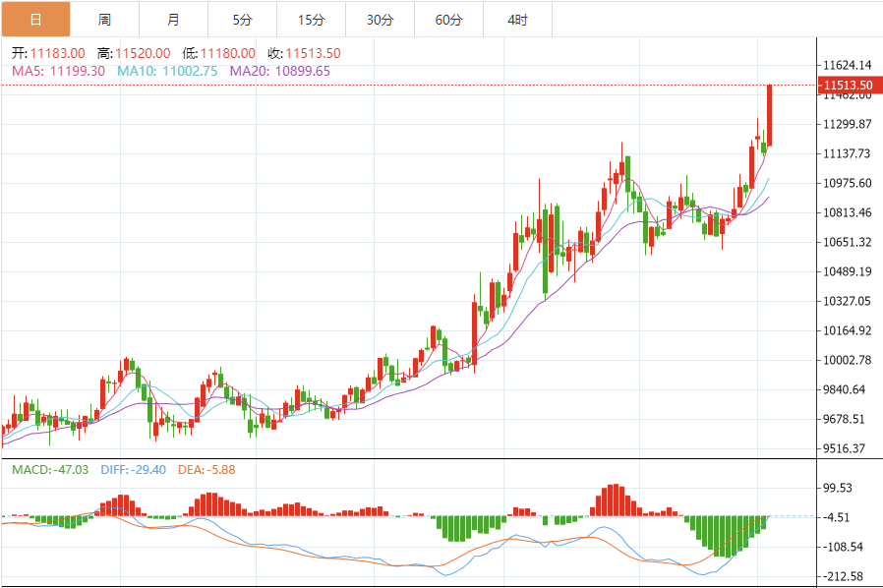Switch to the 周 (weekly) tab
Image resolution: width=883 pixels, height=588 pixels.
click(x=104, y=20)
